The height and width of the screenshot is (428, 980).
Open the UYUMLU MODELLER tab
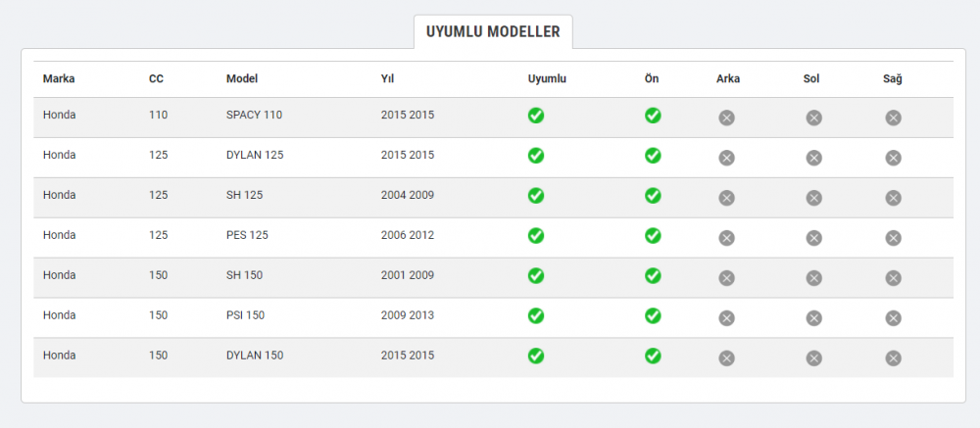(x=493, y=32)
